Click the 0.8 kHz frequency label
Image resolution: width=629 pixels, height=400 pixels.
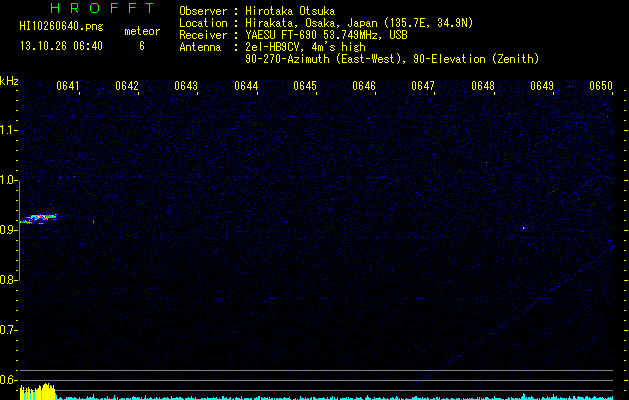(8, 280)
